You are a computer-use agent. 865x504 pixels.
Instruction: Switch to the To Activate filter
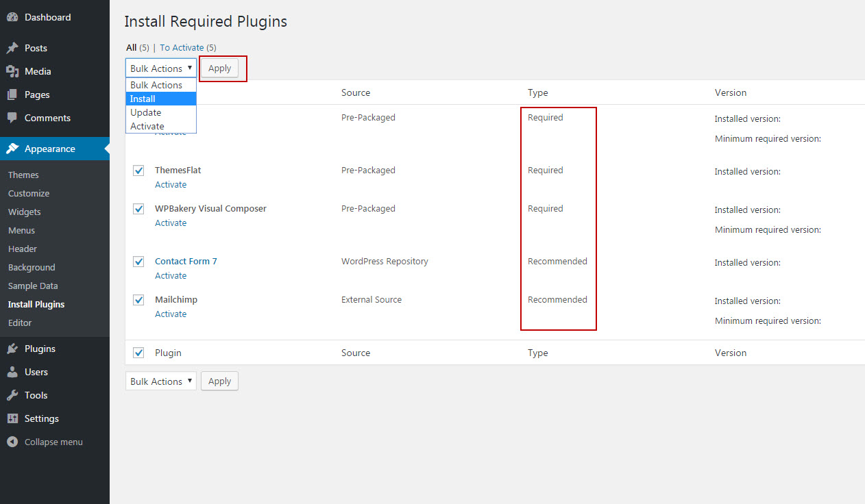182,47
